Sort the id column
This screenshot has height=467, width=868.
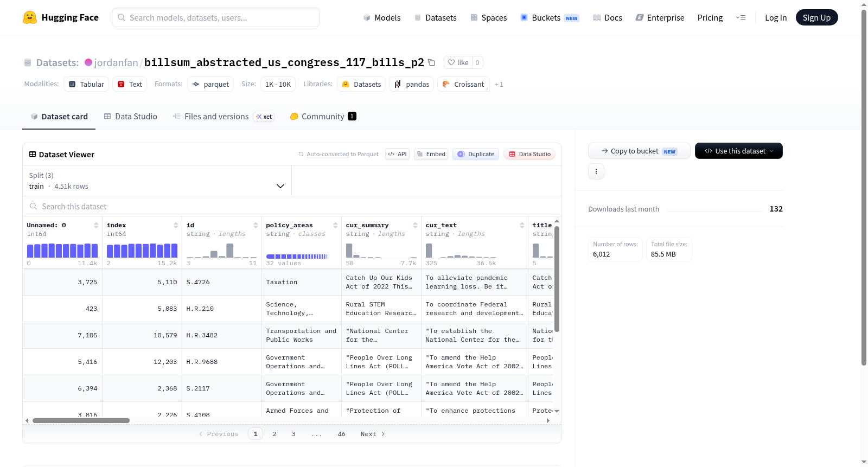(256, 225)
